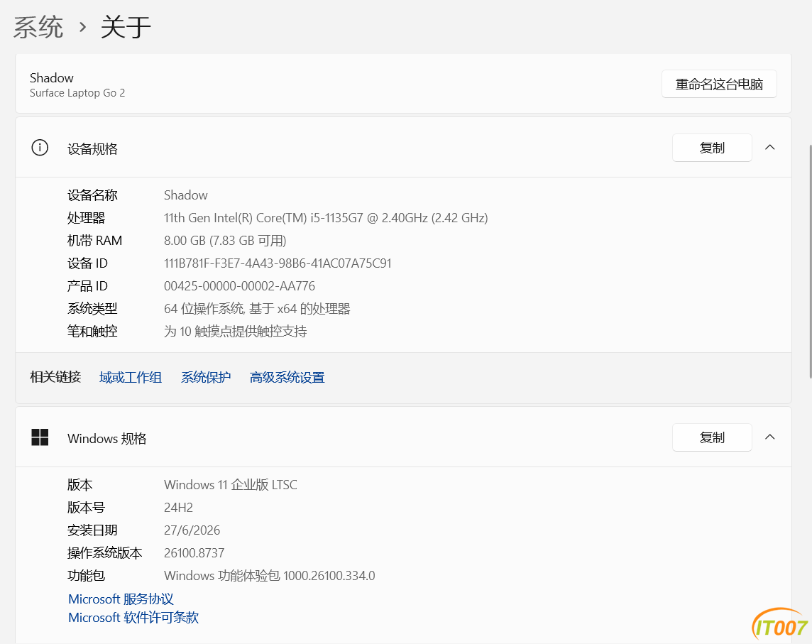Viewport: 812px width, 644px height.
Task: Click the 安装日期 label
Action: 92,530
